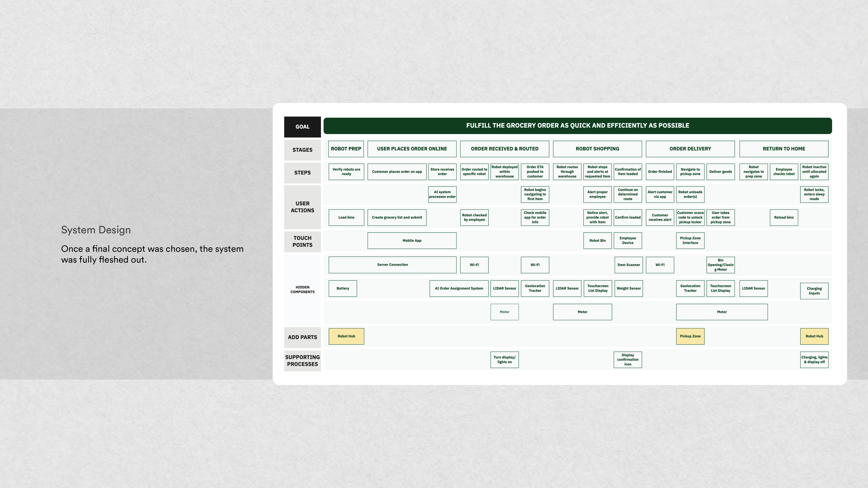This screenshot has height=488, width=868.
Task: Click the green goal banner
Action: click(577, 126)
